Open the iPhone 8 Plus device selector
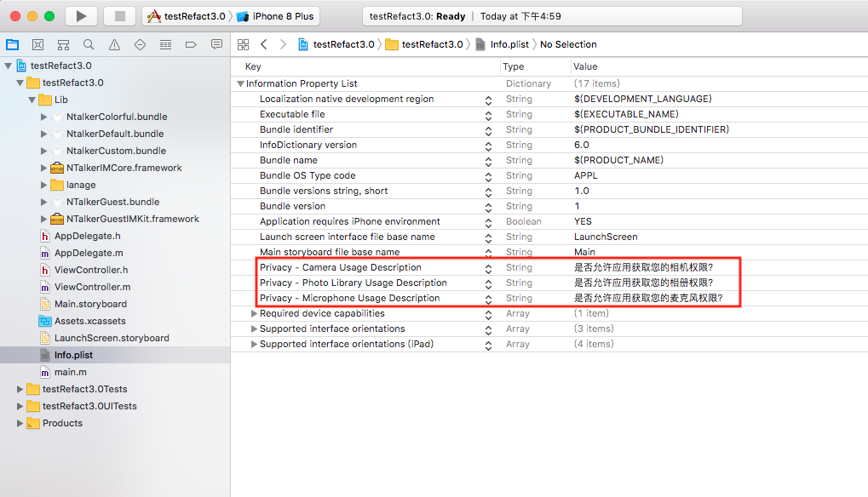 point(275,16)
